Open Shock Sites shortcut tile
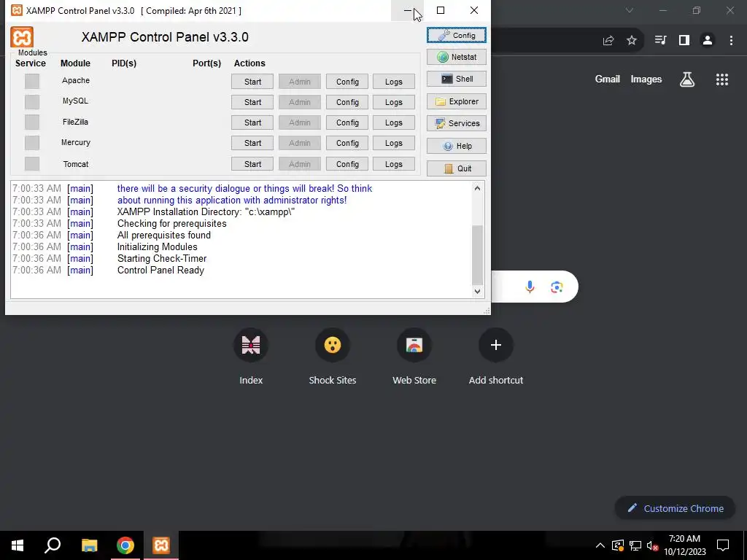The width and height of the screenshot is (747, 560). 333,356
